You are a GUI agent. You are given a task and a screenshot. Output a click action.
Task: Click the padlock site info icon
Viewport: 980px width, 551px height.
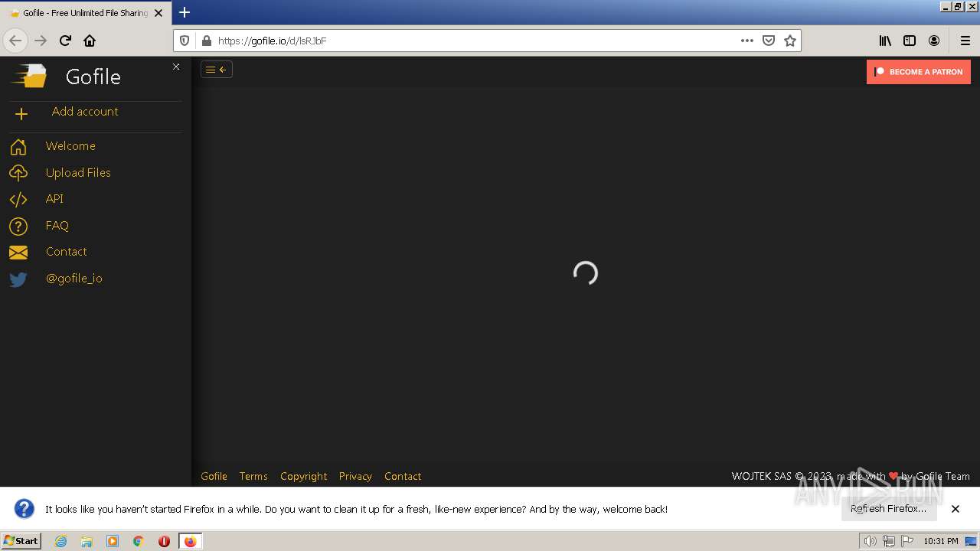(x=205, y=41)
